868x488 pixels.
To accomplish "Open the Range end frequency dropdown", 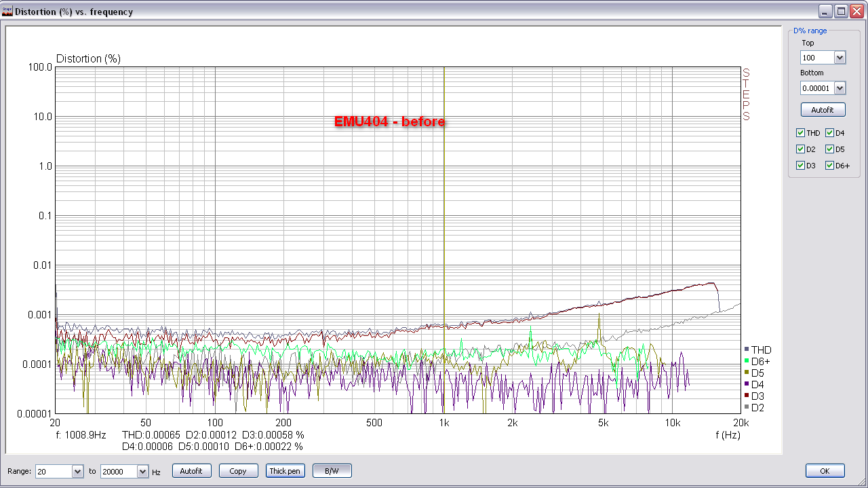I will [x=142, y=471].
